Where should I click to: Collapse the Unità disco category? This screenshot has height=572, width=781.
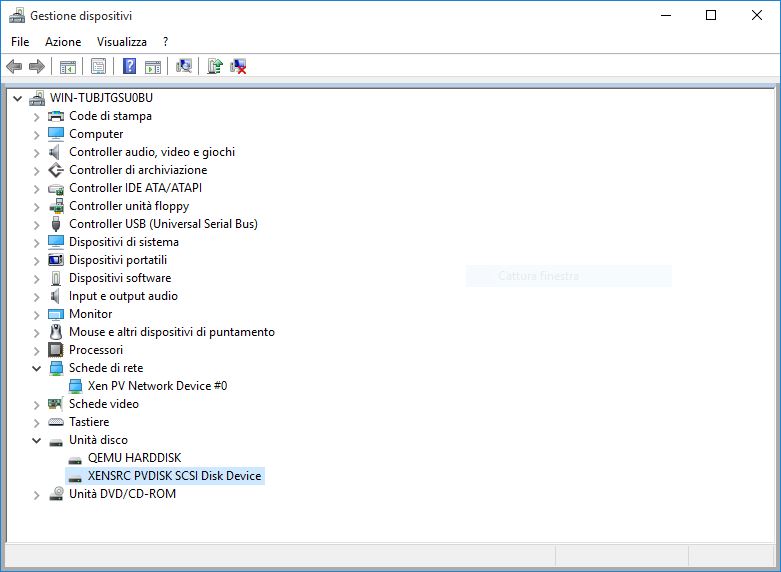(x=37, y=440)
